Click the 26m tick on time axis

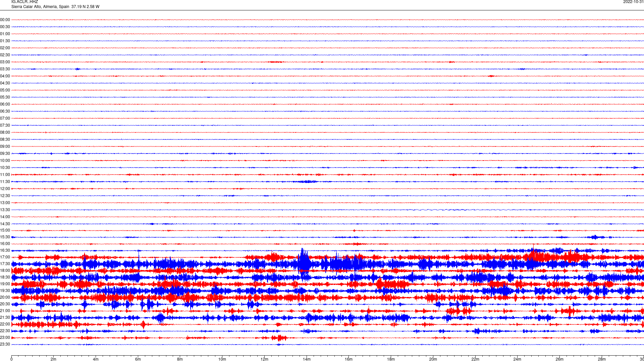click(x=559, y=359)
